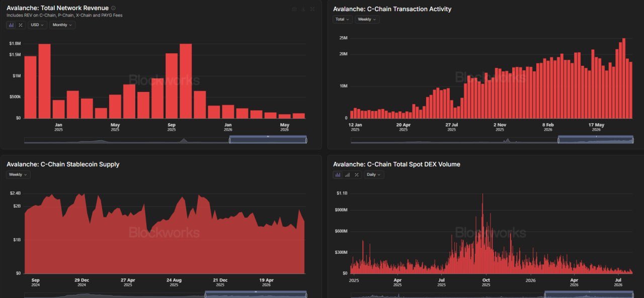Switch Total Network Revenue to percentage view
The height and width of the screenshot is (298, 644).
(x=21, y=25)
